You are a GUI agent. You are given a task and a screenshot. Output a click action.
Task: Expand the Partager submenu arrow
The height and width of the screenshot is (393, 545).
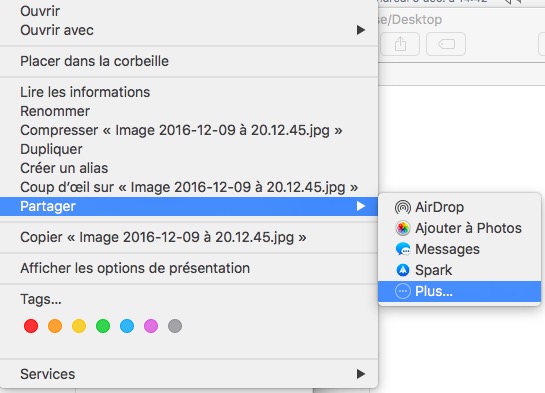[361, 206]
